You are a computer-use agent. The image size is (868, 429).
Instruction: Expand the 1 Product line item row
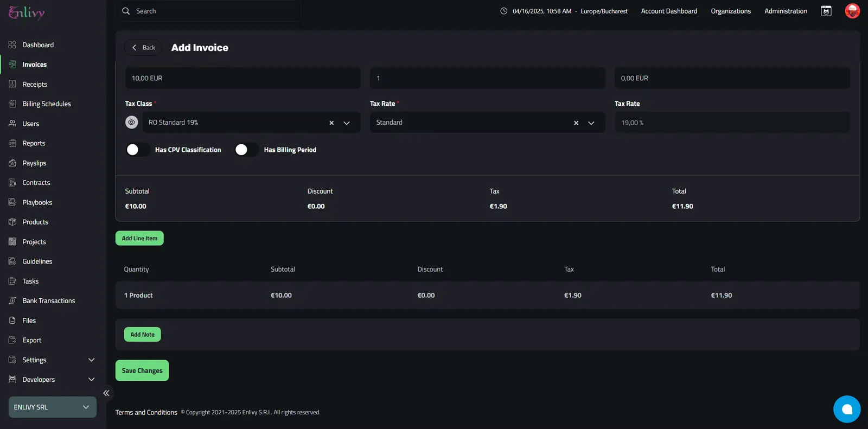[x=488, y=295]
